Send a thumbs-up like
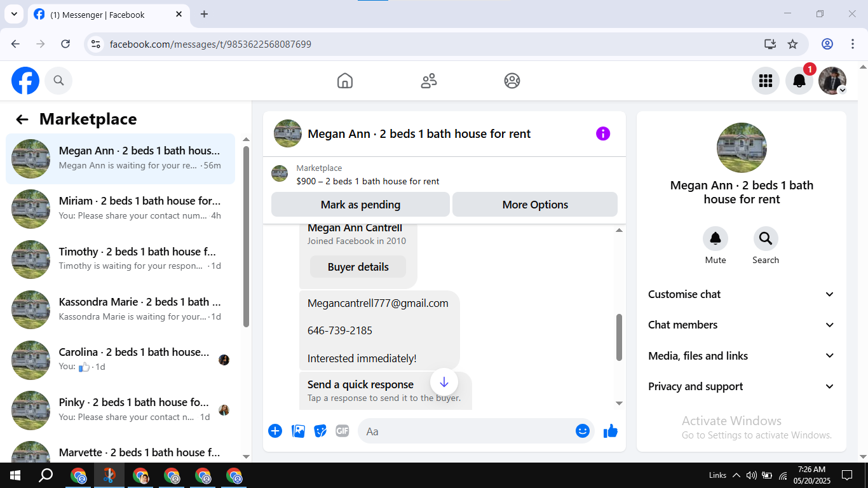 [x=611, y=431]
